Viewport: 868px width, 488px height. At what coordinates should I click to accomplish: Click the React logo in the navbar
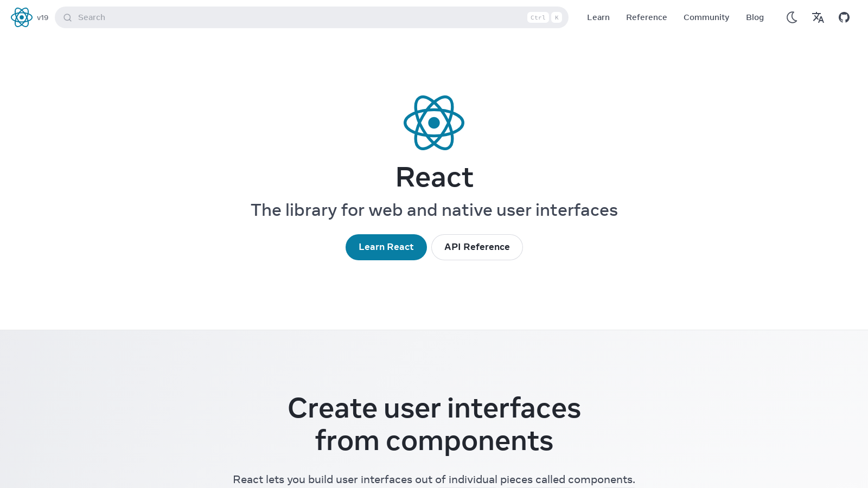click(x=22, y=17)
